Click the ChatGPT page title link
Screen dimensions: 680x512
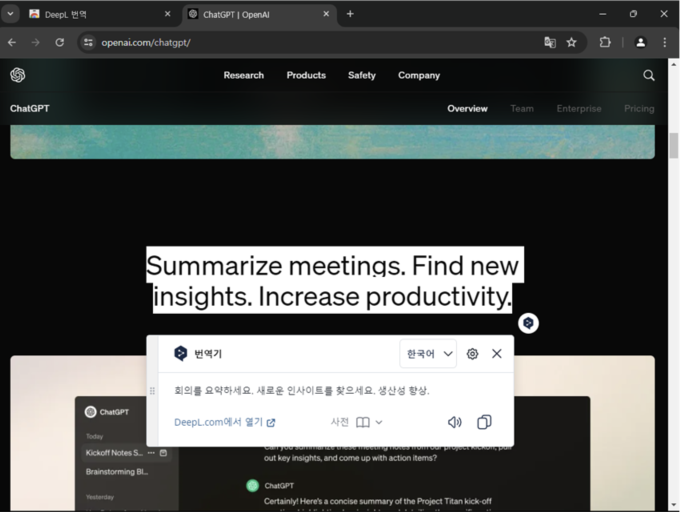click(x=29, y=108)
